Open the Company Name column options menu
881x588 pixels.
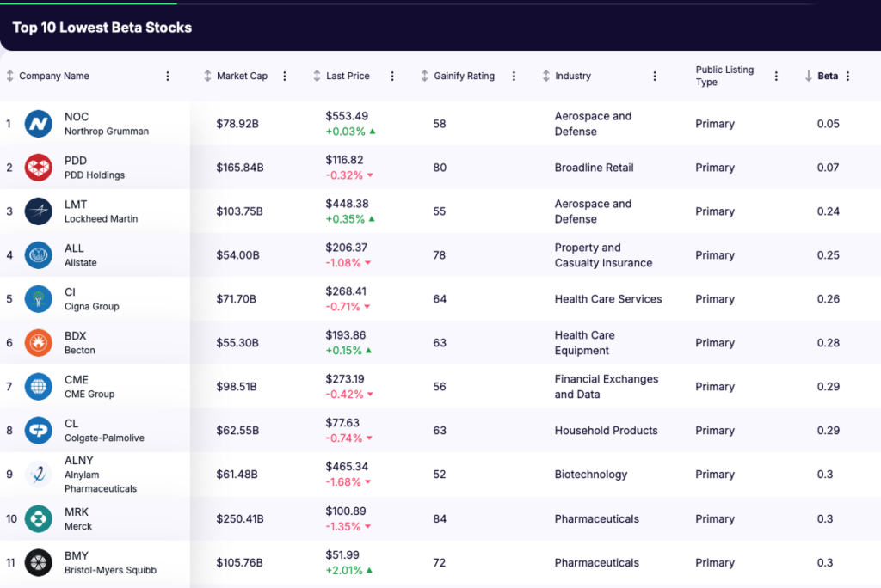(x=167, y=76)
